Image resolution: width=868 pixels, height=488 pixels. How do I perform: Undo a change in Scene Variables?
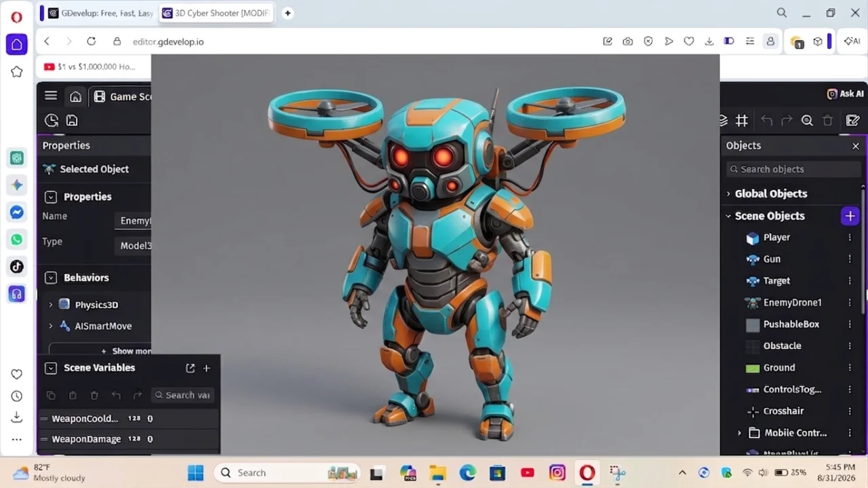pyautogui.click(x=116, y=395)
